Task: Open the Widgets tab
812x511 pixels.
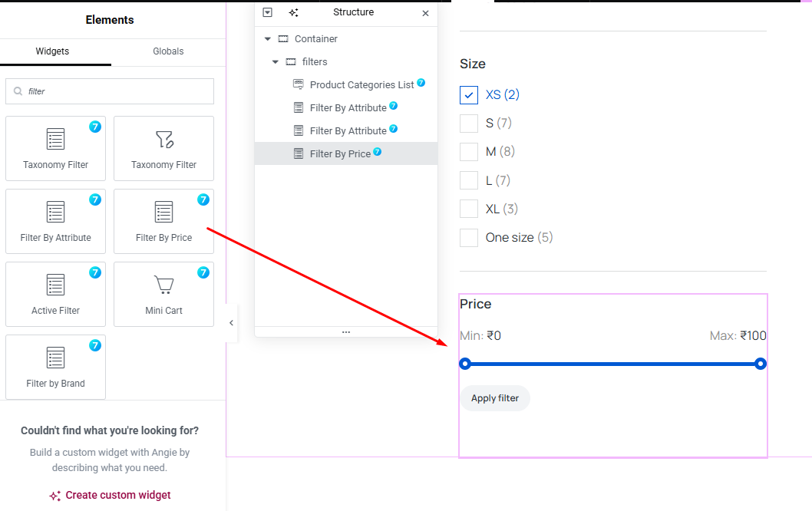Action: tap(52, 51)
